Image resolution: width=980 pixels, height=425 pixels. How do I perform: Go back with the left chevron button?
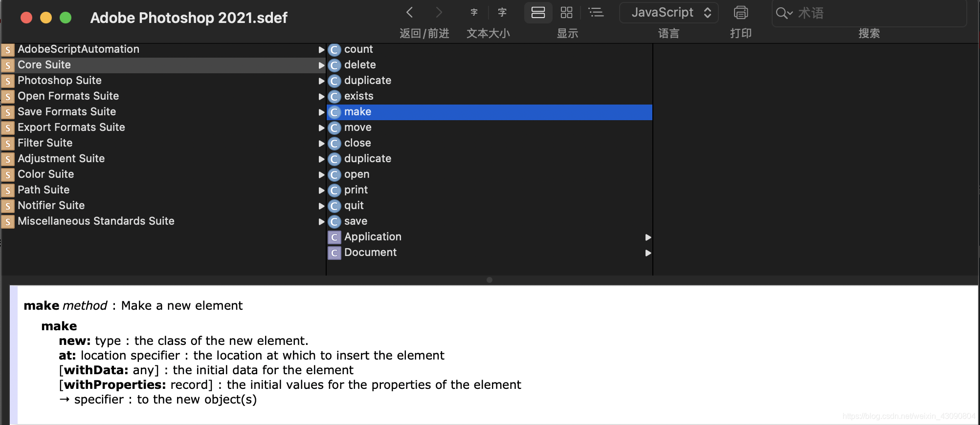pyautogui.click(x=410, y=12)
